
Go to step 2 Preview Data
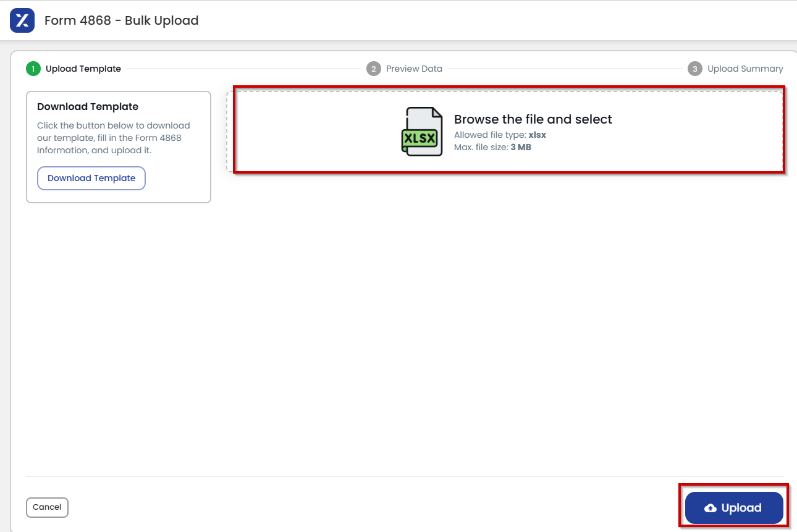(x=404, y=69)
